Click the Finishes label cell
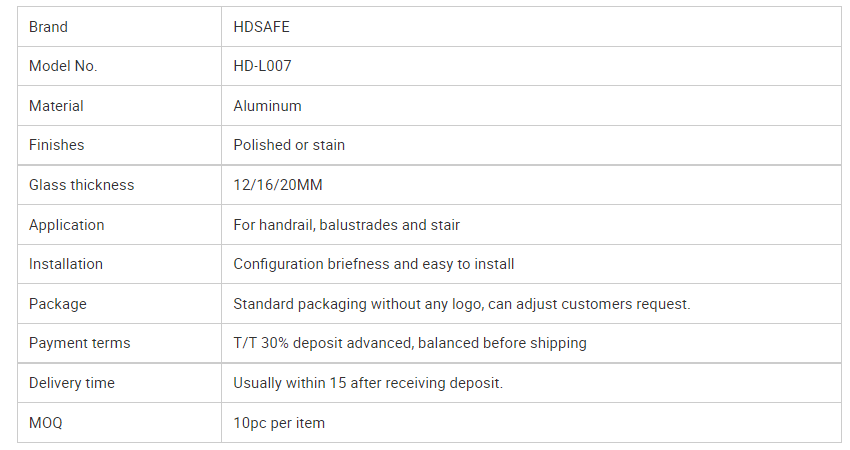Image resolution: width=850 pixels, height=450 pixels. 57,145
